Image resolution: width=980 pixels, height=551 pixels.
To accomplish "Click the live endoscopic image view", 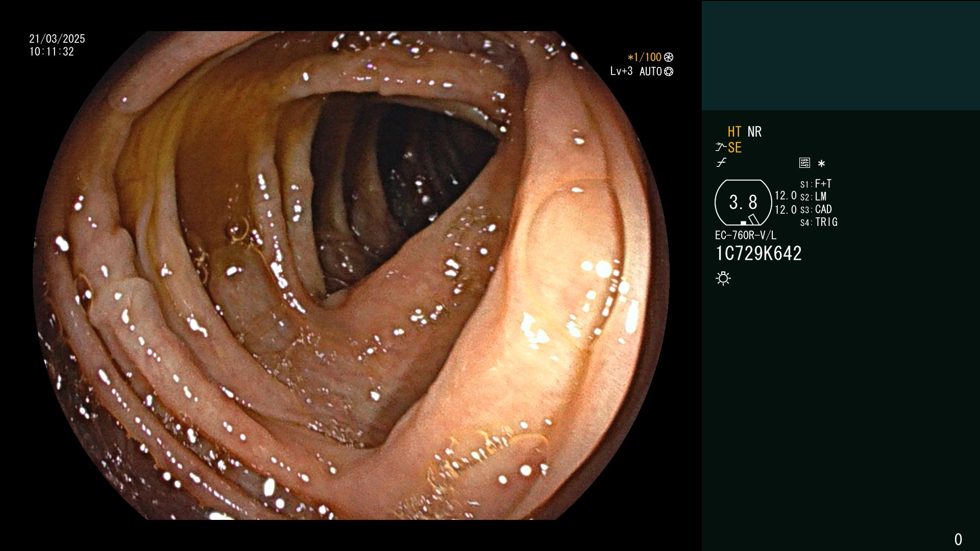I will (x=351, y=275).
